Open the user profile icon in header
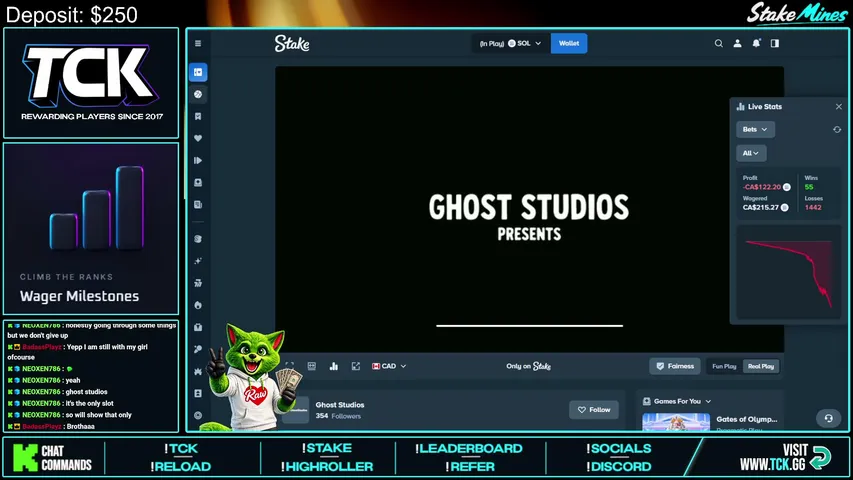This screenshot has height=480, width=853. tap(737, 44)
